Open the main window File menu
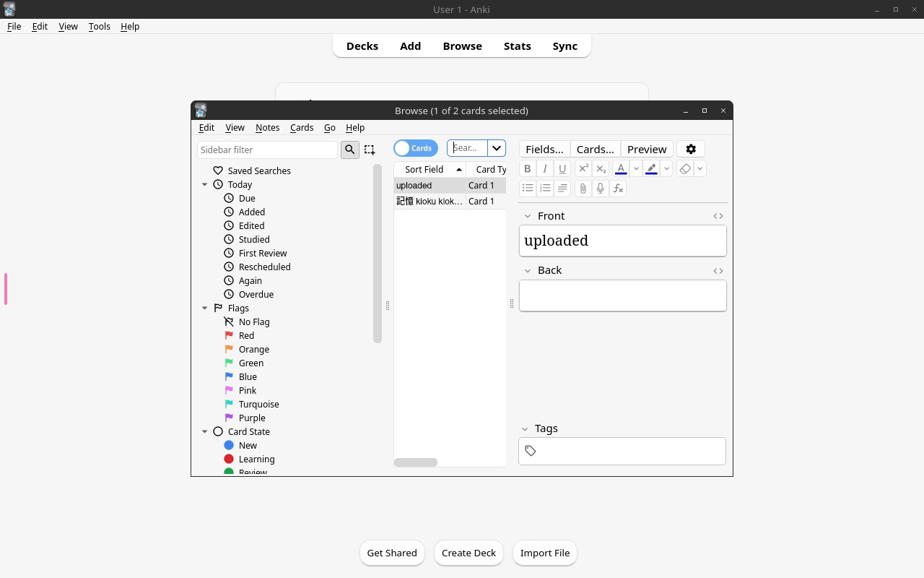This screenshot has height=578, width=924. 14,26
